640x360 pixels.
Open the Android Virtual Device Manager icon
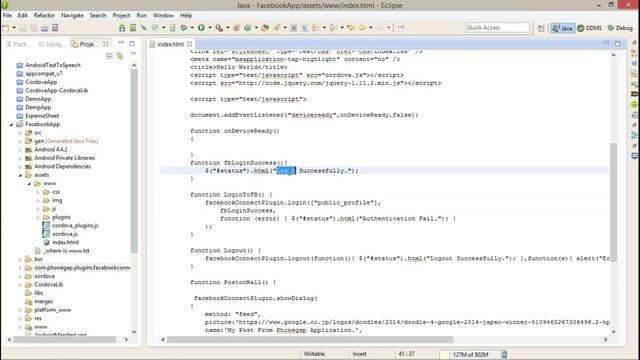click(133, 28)
